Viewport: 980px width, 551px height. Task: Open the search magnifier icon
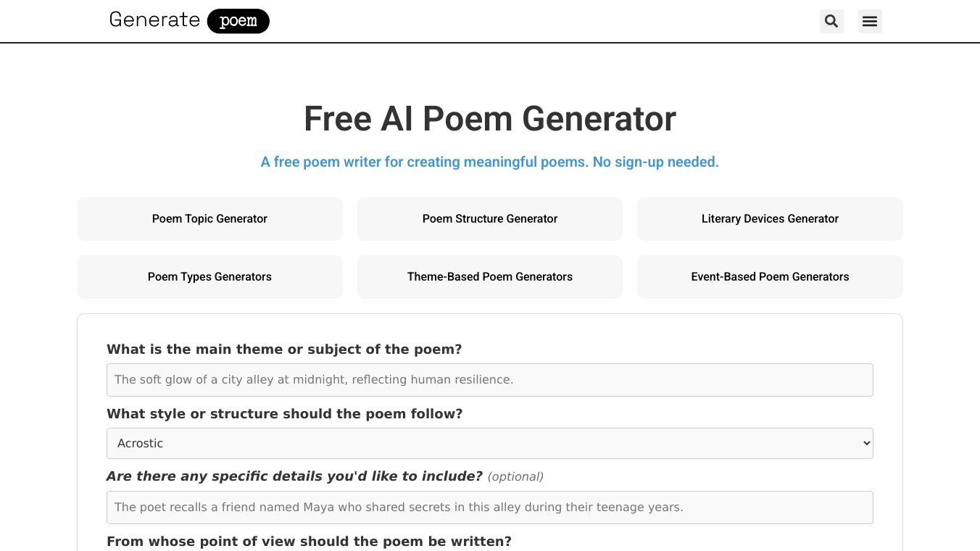pyautogui.click(x=831, y=21)
